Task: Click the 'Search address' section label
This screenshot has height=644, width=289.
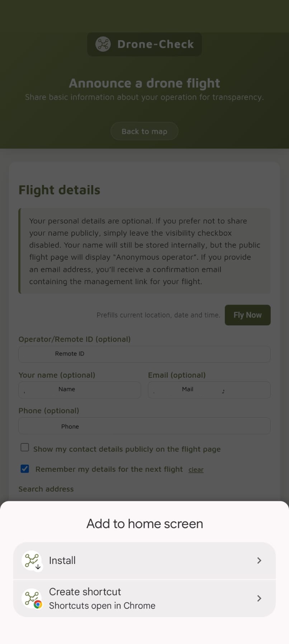Action: coord(46,489)
